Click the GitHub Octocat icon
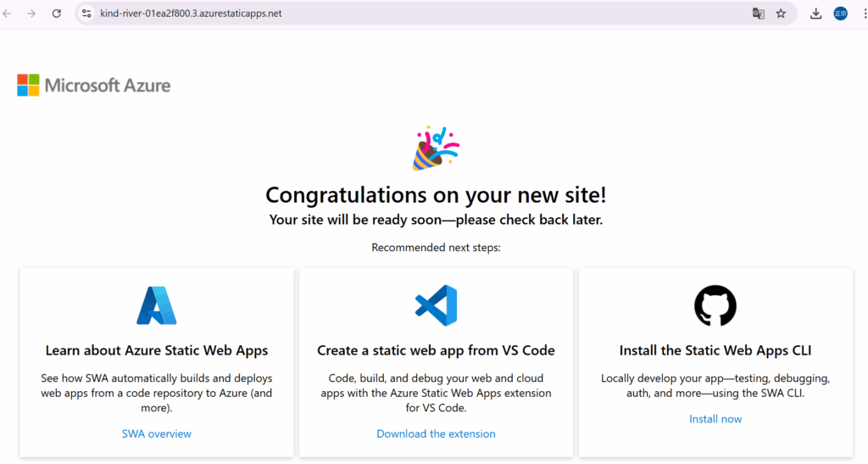Screen dimensions: 868x464 point(715,305)
